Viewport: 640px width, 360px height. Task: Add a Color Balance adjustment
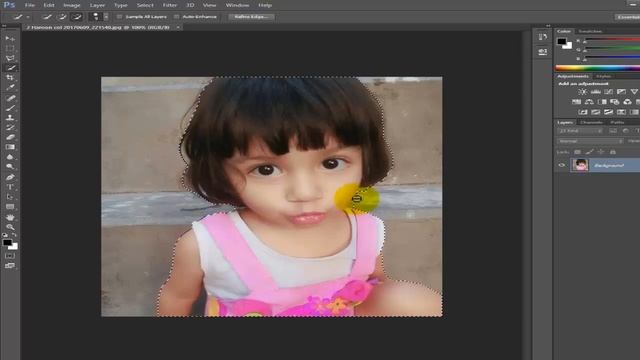tap(589, 102)
